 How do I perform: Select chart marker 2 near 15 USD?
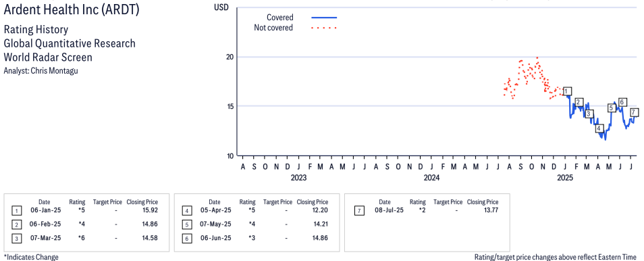click(579, 103)
